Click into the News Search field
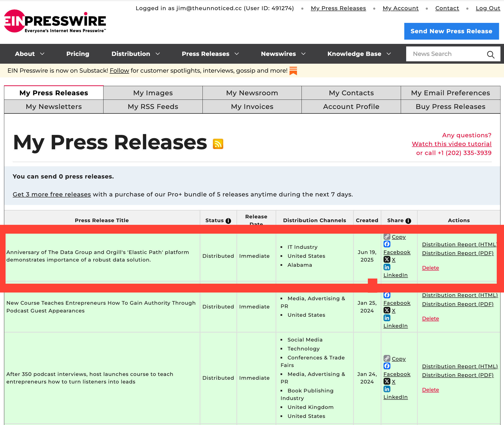 click(x=443, y=54)
